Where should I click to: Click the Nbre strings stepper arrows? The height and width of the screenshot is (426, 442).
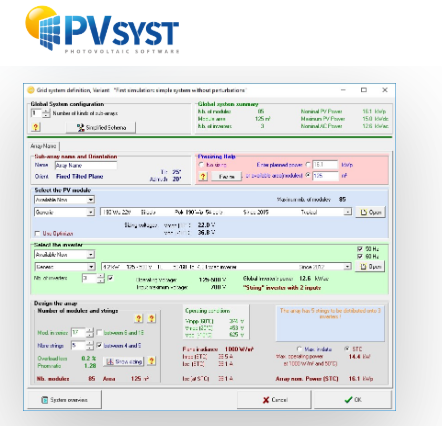click(89, 345)
